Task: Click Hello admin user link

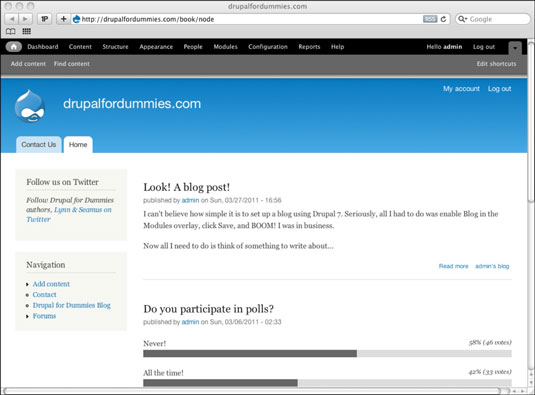Action: 444,47
